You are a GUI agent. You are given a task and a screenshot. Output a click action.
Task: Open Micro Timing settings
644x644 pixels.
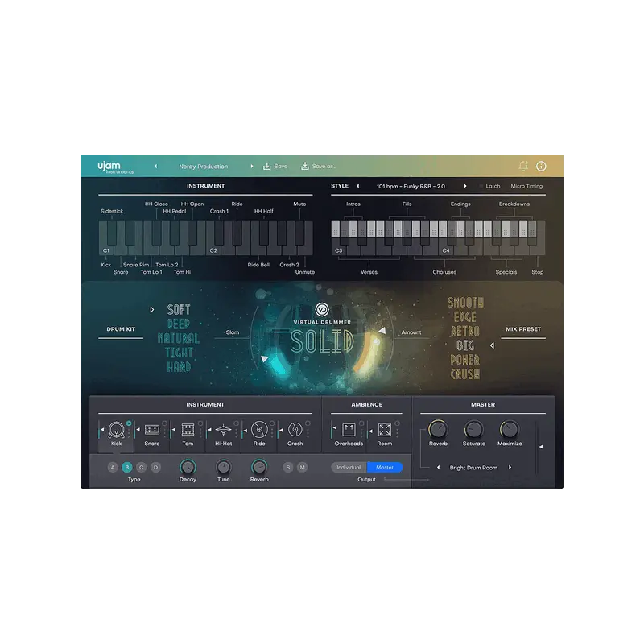click(526, 186)
